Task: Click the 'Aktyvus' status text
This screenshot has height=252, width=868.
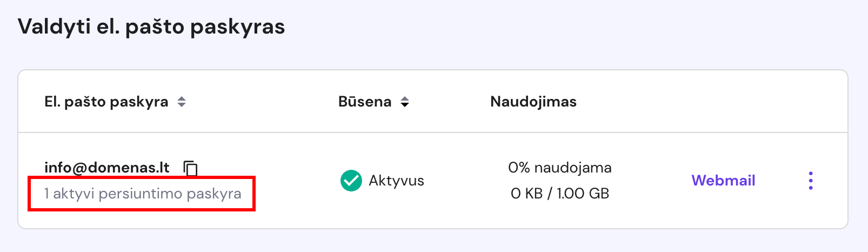Action: click(396, 181)
